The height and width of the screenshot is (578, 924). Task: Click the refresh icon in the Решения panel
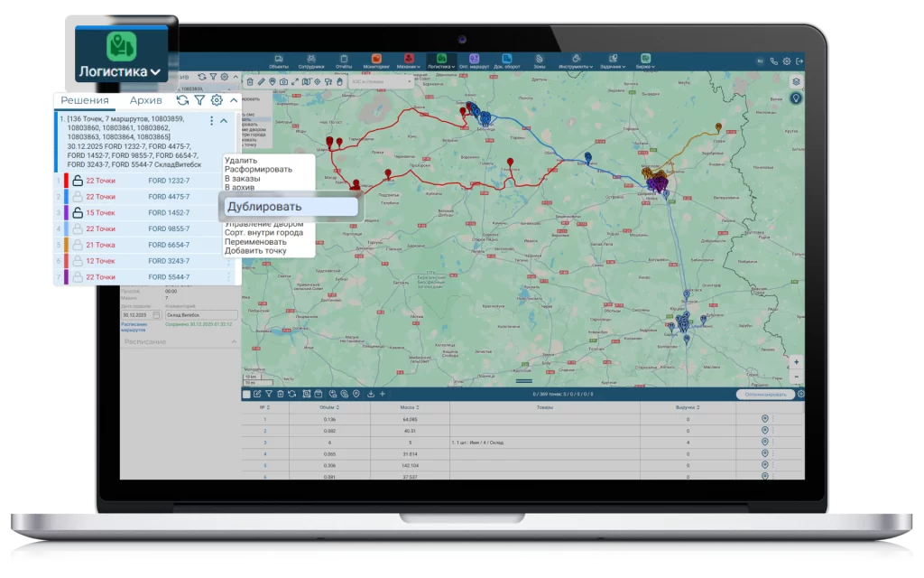click(x=183, y=101)
